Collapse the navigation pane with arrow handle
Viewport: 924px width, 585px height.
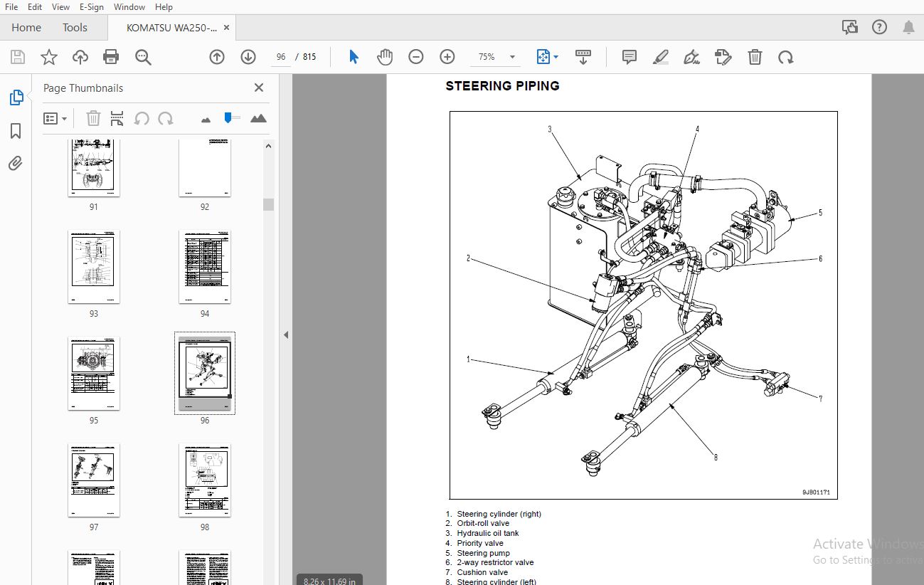coord(286,334)
